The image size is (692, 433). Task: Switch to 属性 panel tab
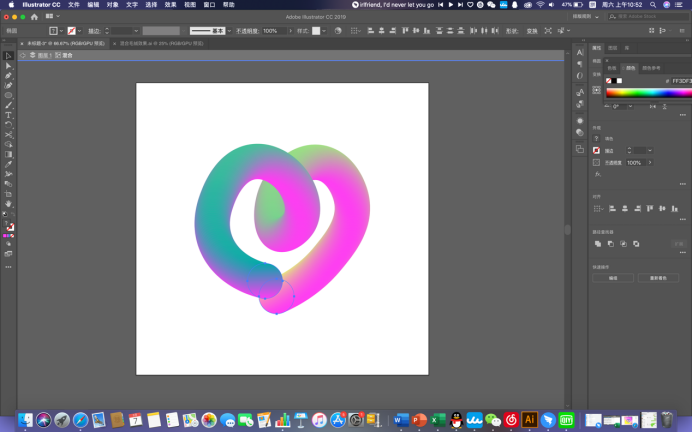(597, 48)
